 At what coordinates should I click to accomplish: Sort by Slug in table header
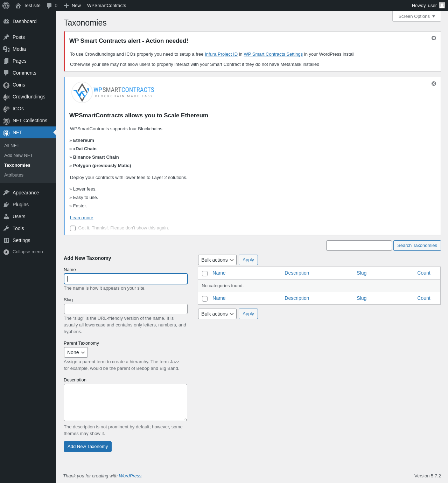click(362, 273)
